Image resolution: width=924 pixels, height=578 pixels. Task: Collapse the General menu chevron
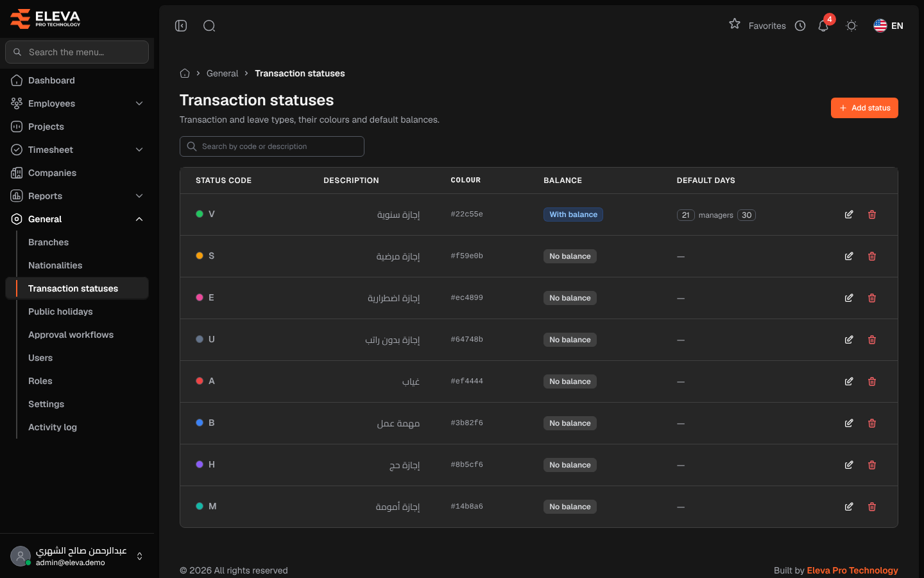tap(139, 219)
